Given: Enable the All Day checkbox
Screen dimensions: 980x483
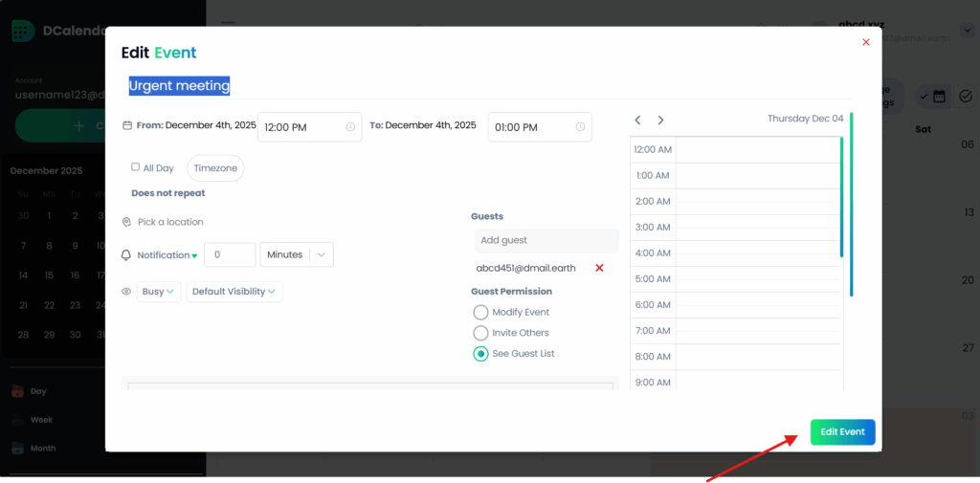Looking at the screenshot, I should pos(135,167).
